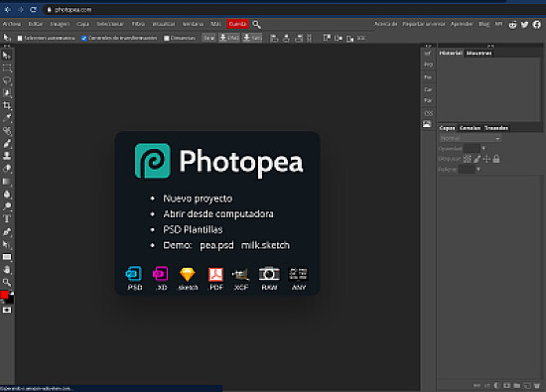The image size is (546, 392).
Task: Open the Filtro menu
Action: pos(138,24)
